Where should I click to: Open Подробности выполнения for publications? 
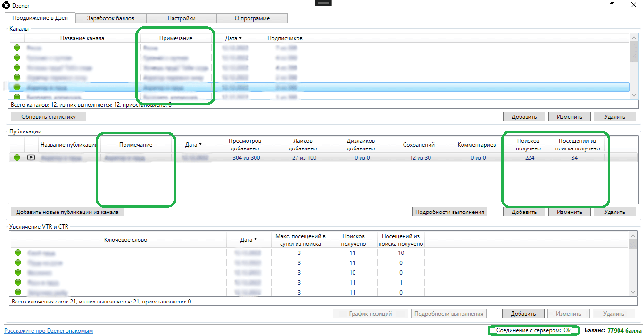449,212
